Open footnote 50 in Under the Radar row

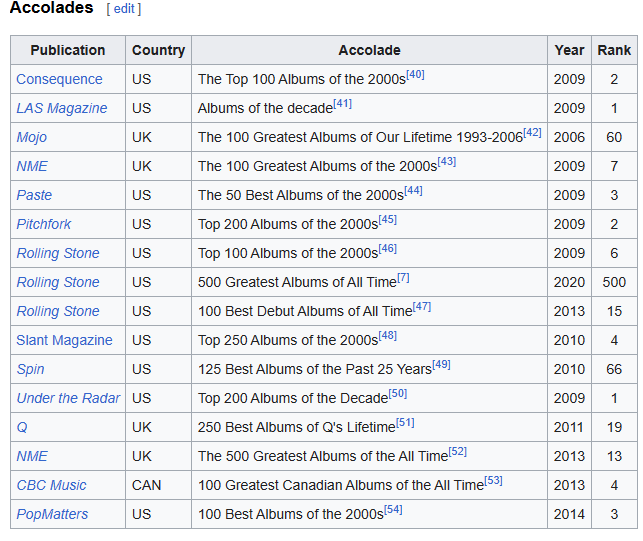click(x=397, y=394)
